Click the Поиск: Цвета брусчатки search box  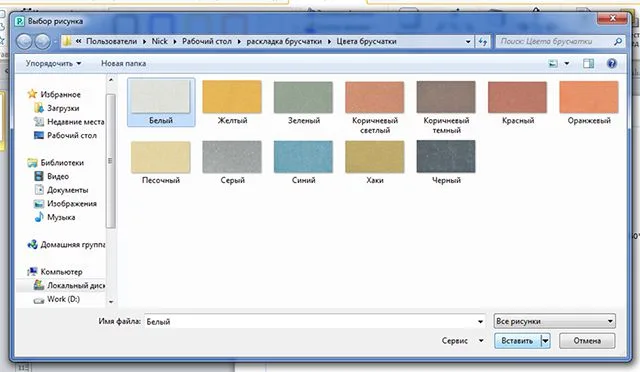pyautogui.click(x=555, y=41)
